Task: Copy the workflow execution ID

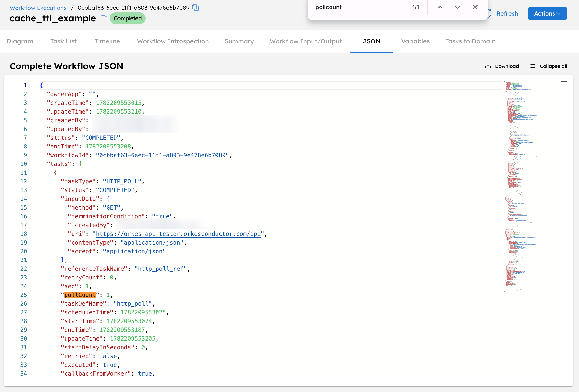Action: tap(195, 8)
